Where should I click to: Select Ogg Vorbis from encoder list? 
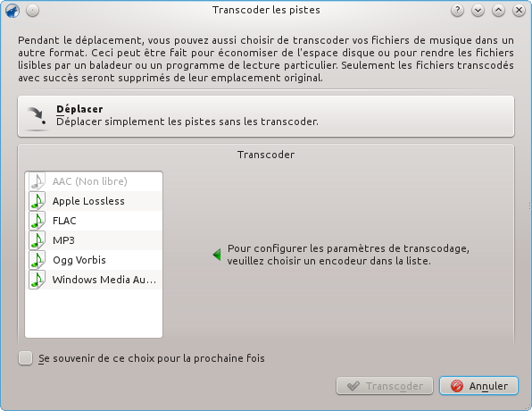coord(94,260)
